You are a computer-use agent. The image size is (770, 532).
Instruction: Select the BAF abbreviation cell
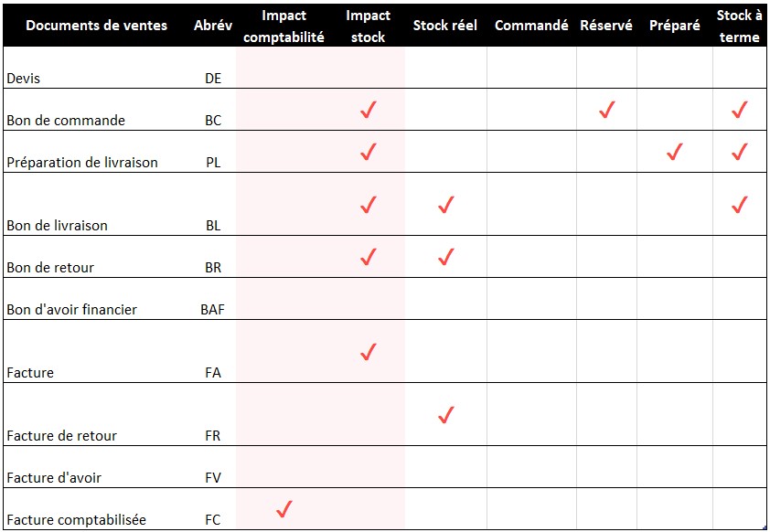[213, 310]
